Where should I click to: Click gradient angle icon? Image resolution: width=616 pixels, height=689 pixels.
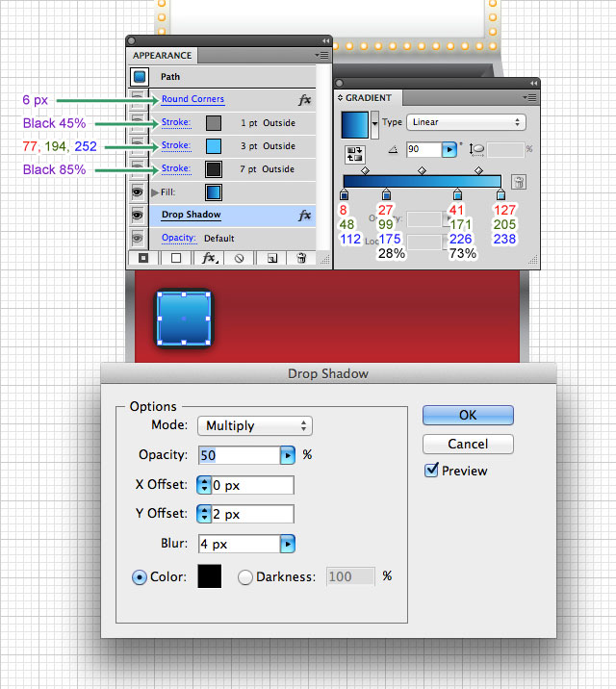(x=394, y=150)
